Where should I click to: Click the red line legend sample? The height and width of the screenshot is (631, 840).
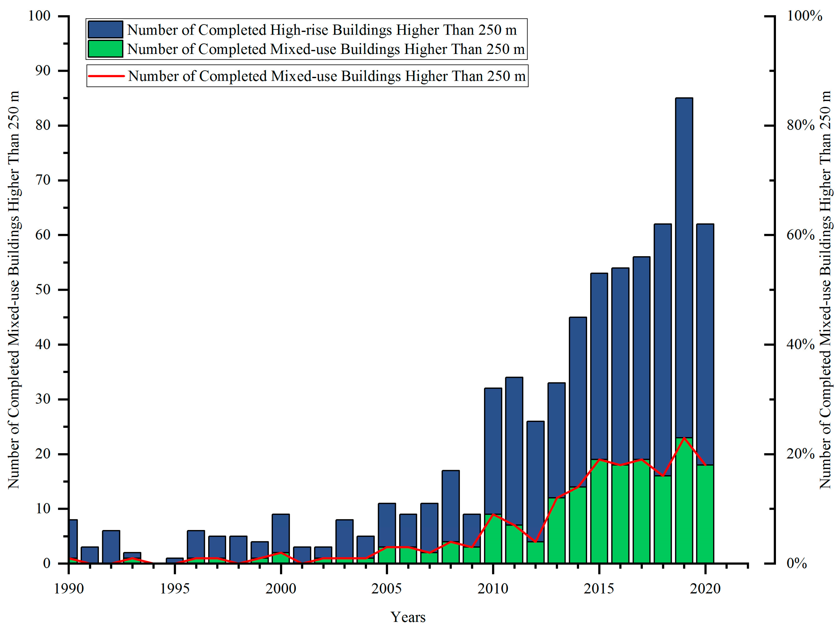click(x=106, y=76)
